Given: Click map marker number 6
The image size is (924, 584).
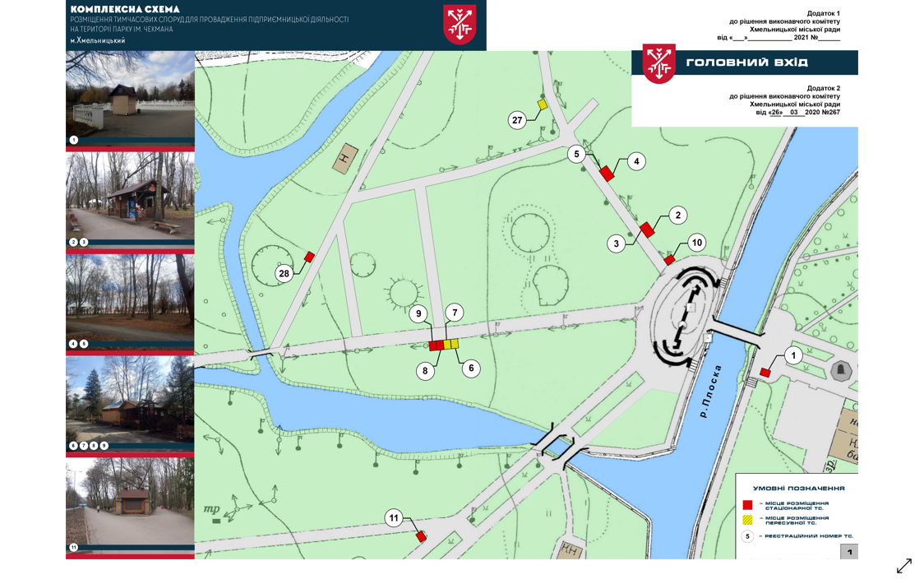Looking at the screenshot, I should (x=471, y=368).
